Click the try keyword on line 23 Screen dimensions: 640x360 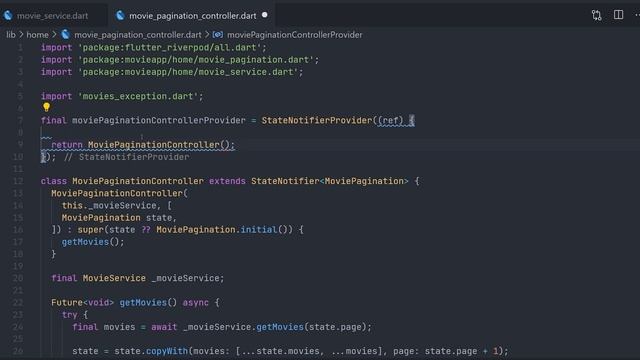tap(69, 315)
